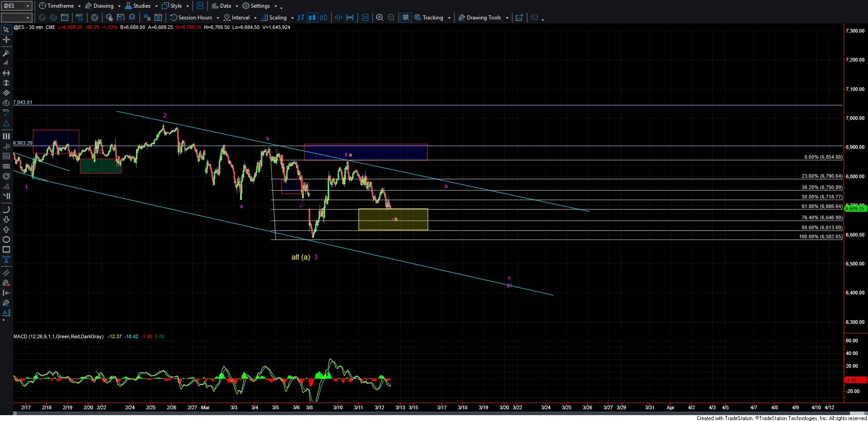Screen dimensions: 868x421
Task: Click the Tracking button
Action: pos(432,18)
